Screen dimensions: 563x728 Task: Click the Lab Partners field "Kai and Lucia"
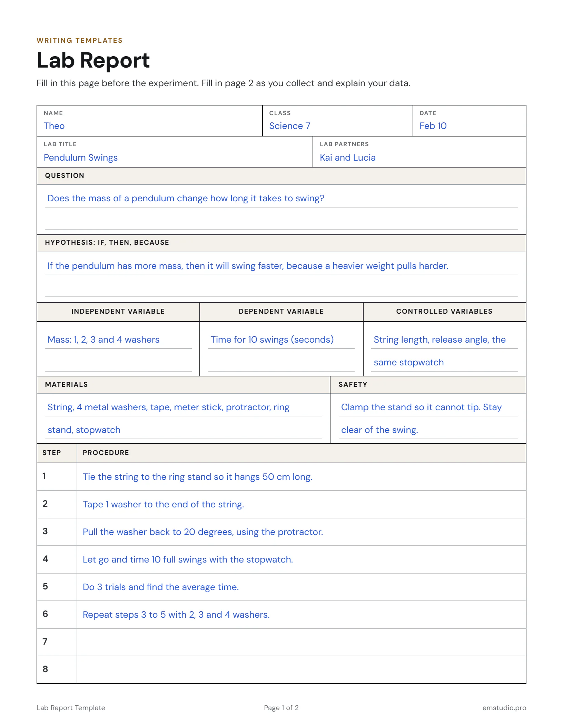click(419, 152)
